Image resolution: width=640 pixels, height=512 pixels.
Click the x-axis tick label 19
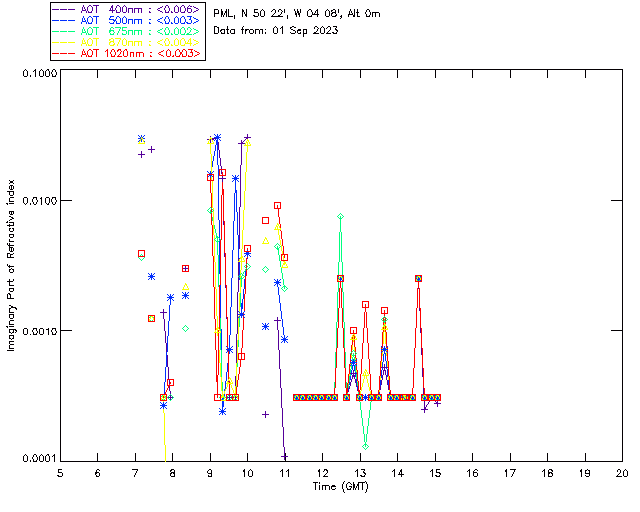pyautogui.click(x=585, y=473)
